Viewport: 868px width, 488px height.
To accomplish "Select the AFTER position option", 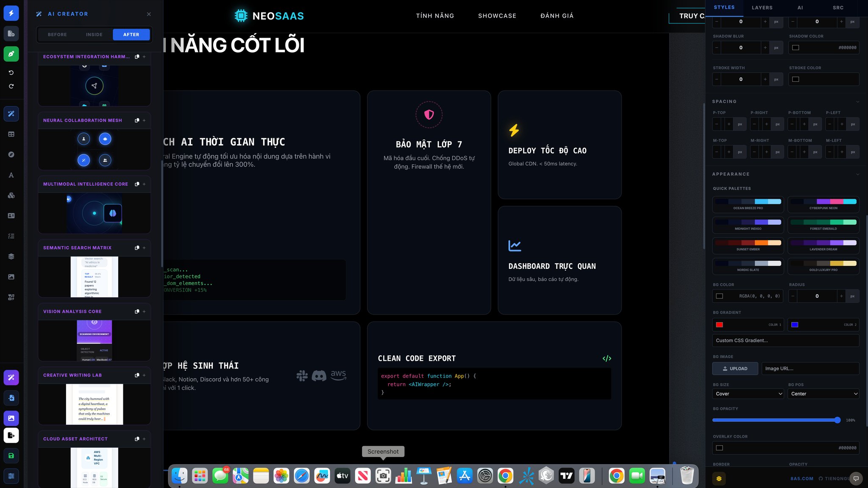I will pyautogui.click(x=131, y=35).
